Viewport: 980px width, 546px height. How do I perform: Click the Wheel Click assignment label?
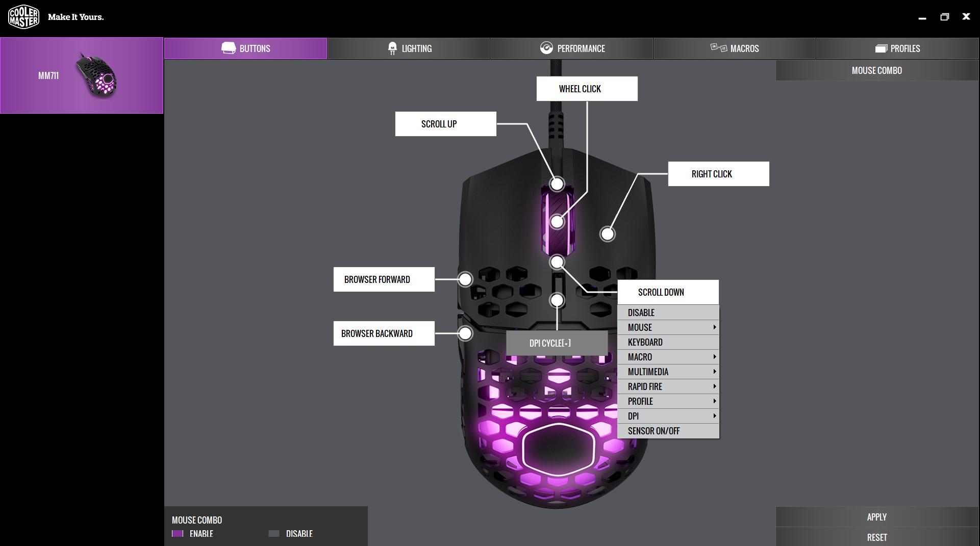tap(587, 89)
